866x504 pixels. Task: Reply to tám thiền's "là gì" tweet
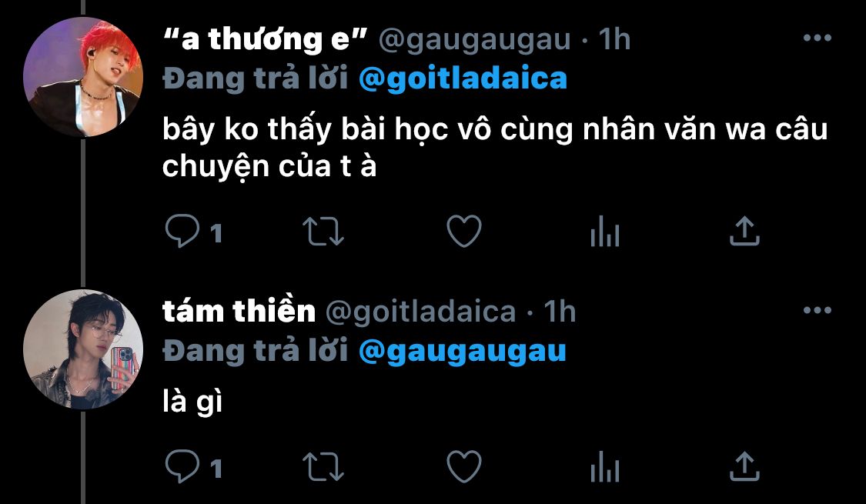182,466
